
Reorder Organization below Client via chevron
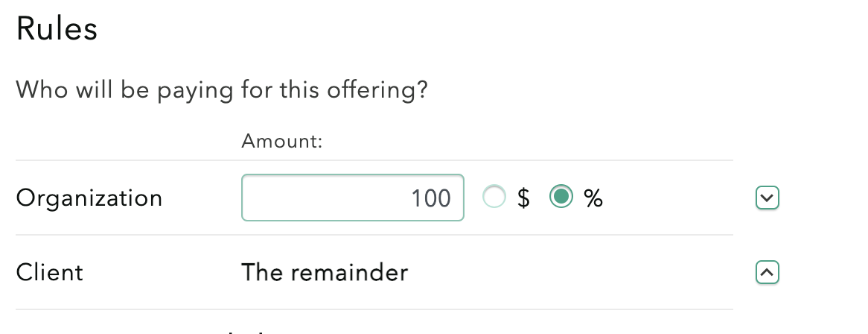(767, 198)
